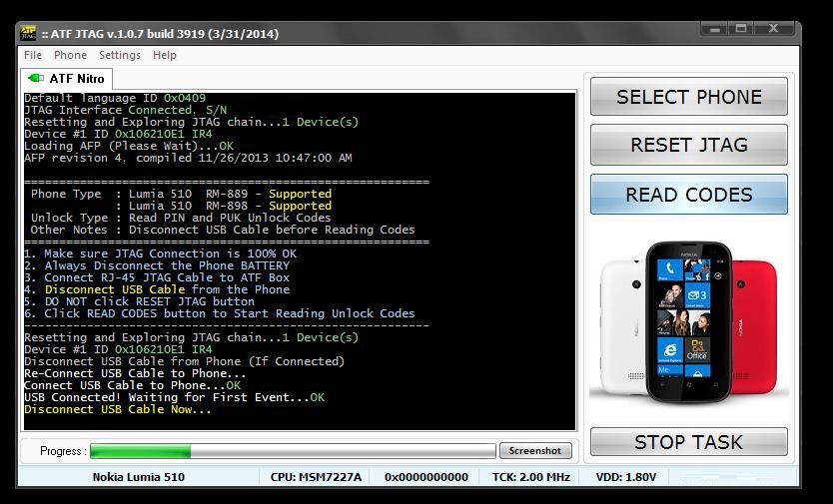Image resolution: width=833 pixels, height=504 pixels.
Task: Click 'Click READ CODES button to Start' line
Action: 220,313
